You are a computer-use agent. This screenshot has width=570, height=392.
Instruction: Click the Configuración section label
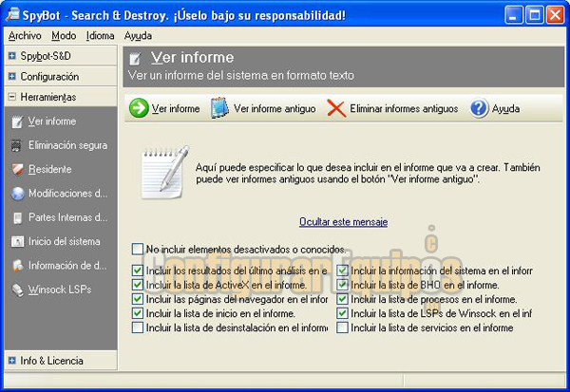point(49,76)
